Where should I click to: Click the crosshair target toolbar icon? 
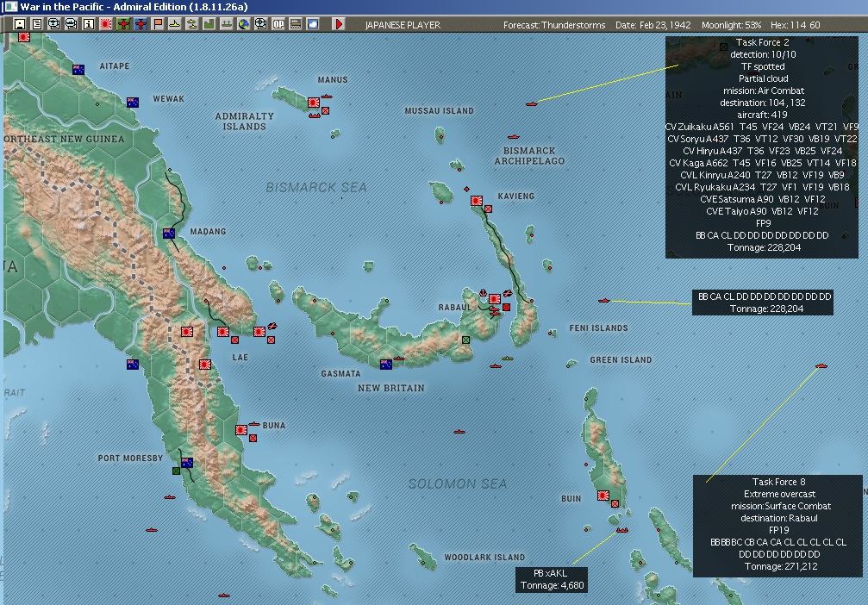[260, 24]
